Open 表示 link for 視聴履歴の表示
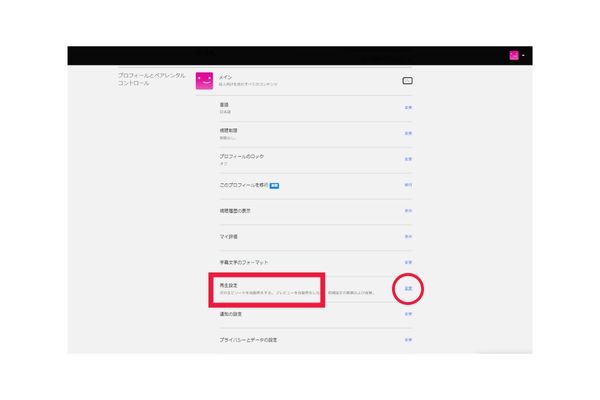This screenshot has width=600, height=400. coord(408,211)
